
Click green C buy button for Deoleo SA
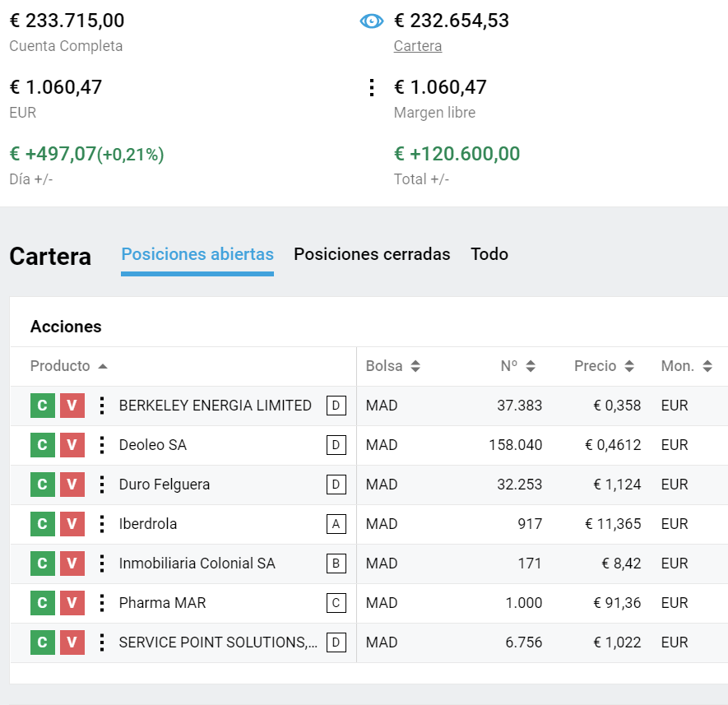pyautogui.click(x=43, y=445)
